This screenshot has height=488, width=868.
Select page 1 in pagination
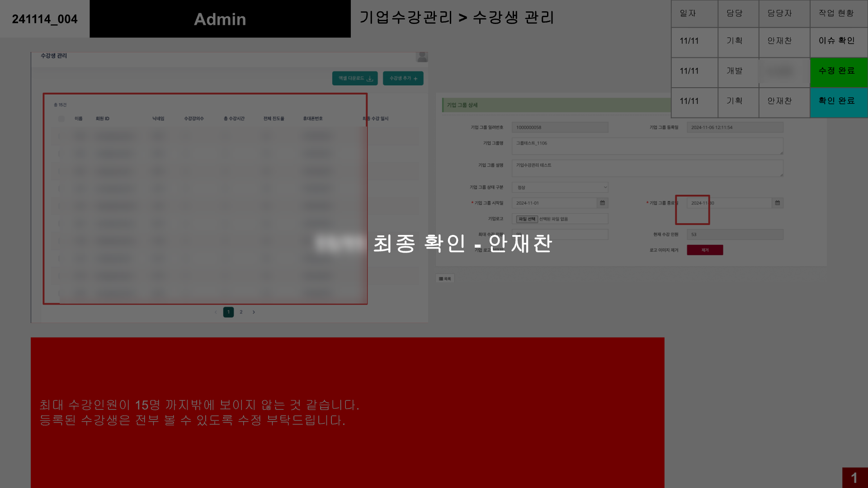(228, 312)
